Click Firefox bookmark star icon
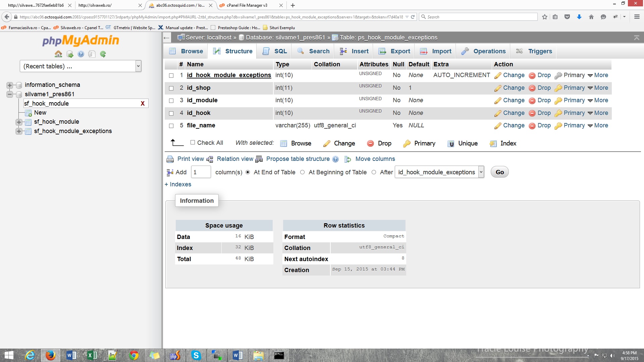Image resolution: width=644 pixels, height=362 pixels. point(545,17)
